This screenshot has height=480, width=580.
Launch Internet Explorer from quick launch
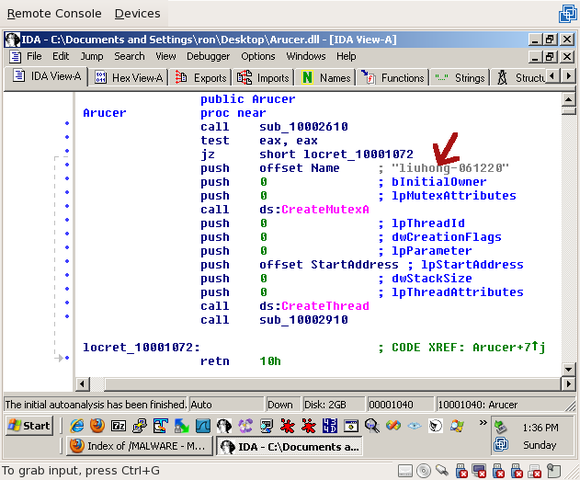coord(77,426)
